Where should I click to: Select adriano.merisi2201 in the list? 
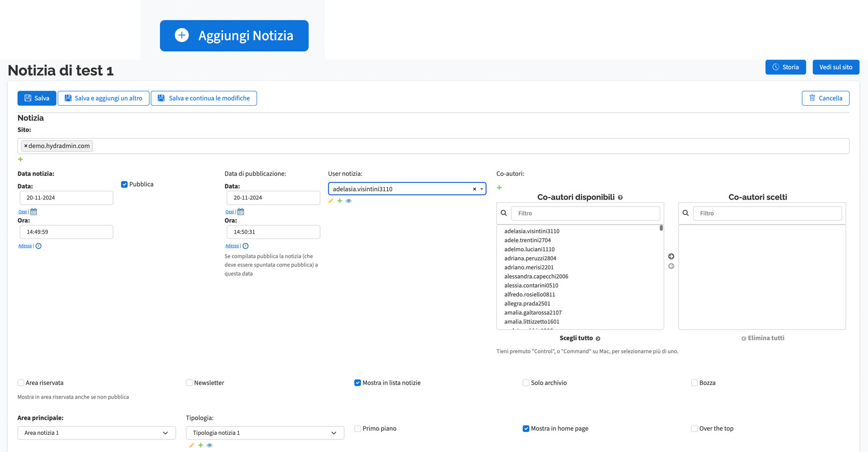pos(529,267)
